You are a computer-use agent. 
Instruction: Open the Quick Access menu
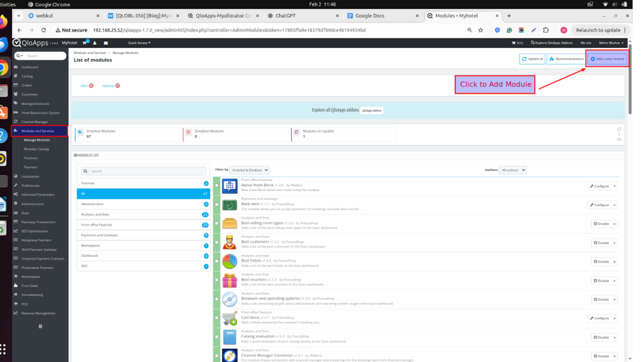click(x=138, y=43)
